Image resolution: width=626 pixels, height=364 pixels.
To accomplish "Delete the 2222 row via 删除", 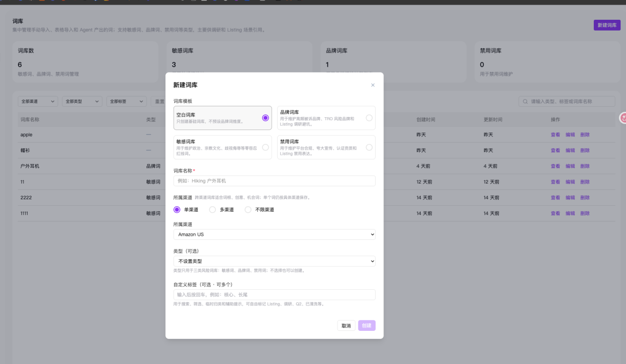I will coord(585,198).
